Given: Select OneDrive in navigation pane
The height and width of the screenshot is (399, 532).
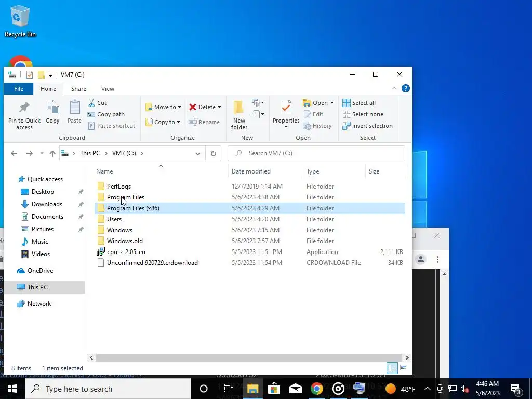Looking at the screenshot, I should pyautogui.click(x=40, y=271).
